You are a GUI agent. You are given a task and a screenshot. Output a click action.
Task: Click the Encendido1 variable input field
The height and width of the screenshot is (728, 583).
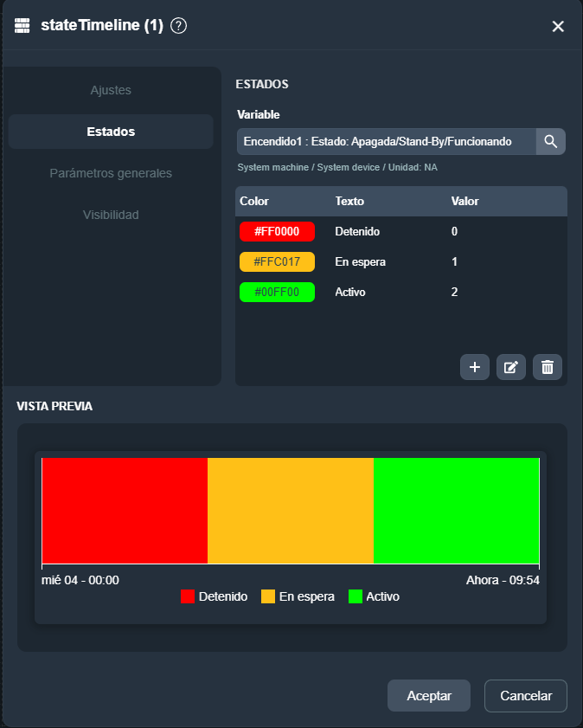tap(386, 141)
